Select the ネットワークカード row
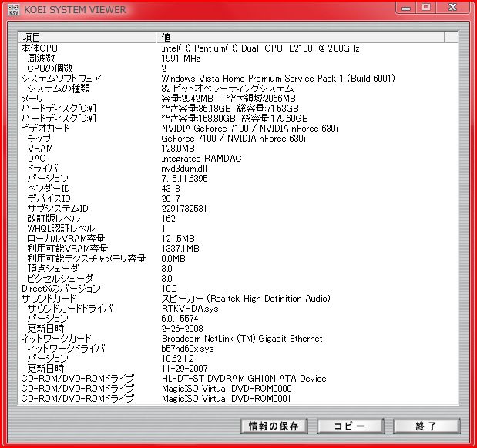The width and height of the screenshot is (477, 448). tap(56, 339)
